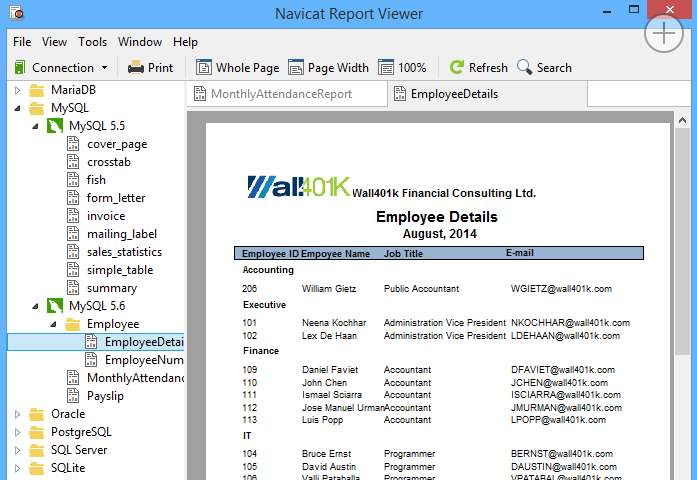This screenshot has height=480, width=697.
Task: Set zoom to 100%
Action: pyautogui.click(x=402, y=68)
